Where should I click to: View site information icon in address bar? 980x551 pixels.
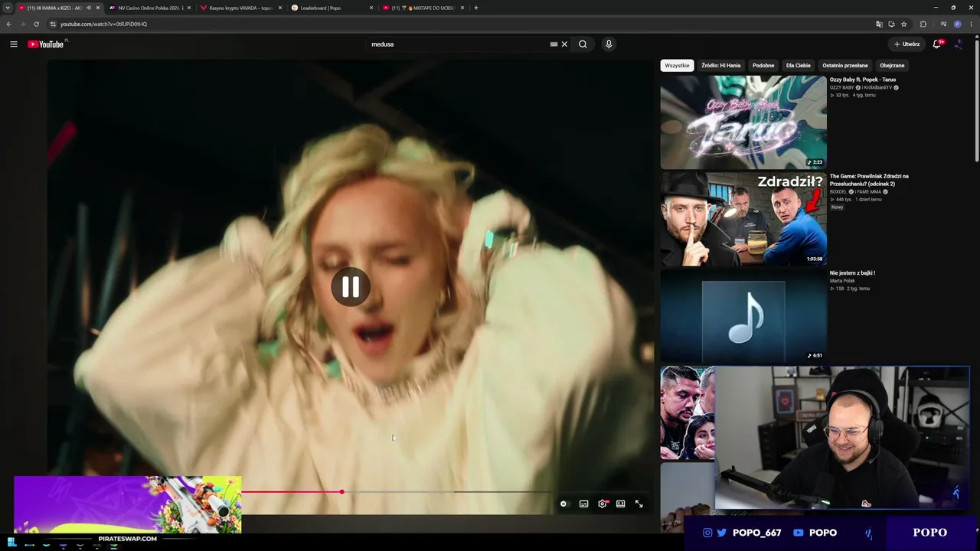tap(53, 24)
